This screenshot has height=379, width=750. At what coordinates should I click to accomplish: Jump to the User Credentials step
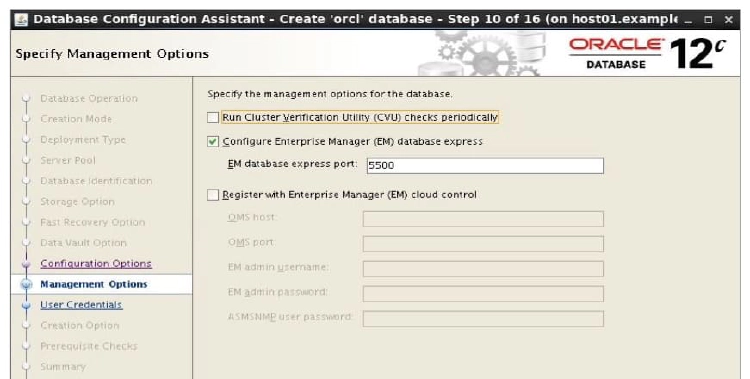[81, 305]
